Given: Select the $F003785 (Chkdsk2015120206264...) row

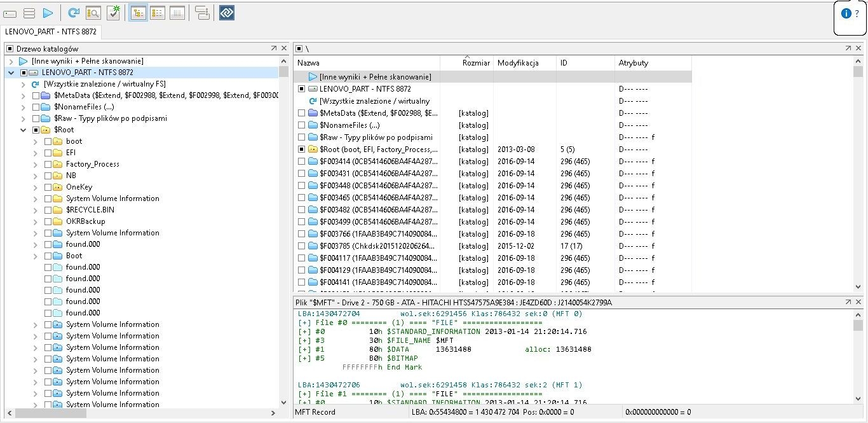Looking at the screenshot, I should click(493, 246).
